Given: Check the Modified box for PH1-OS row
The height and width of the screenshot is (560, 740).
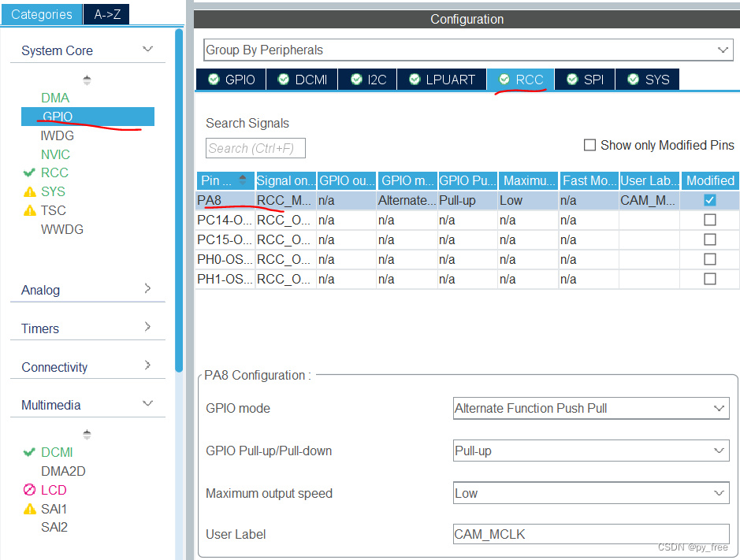Looking at the screenshot, I should (710, 279).
